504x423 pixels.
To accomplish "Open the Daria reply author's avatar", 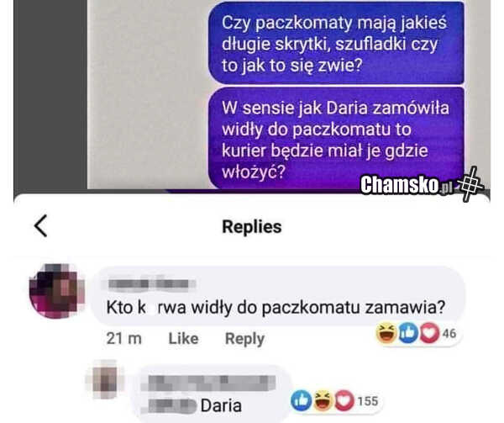I will click(x=105, y=379).
